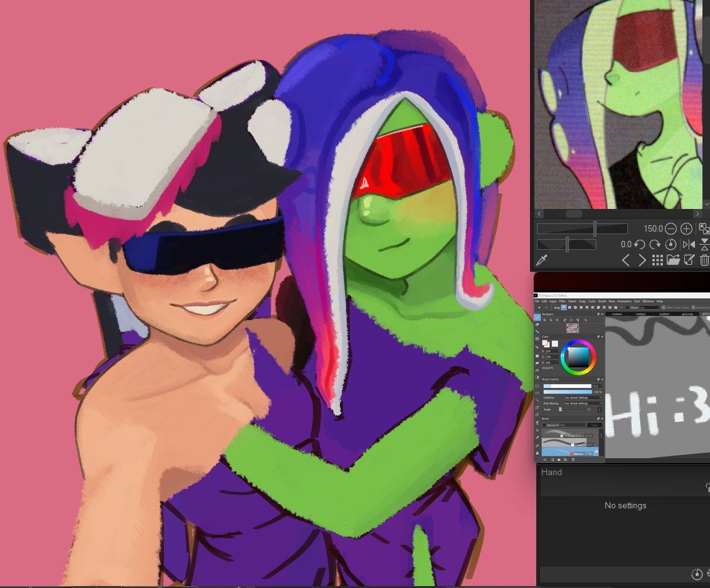
Task: Select AirBrush in FireAlpaca brush list
Action: coord(570,433)
